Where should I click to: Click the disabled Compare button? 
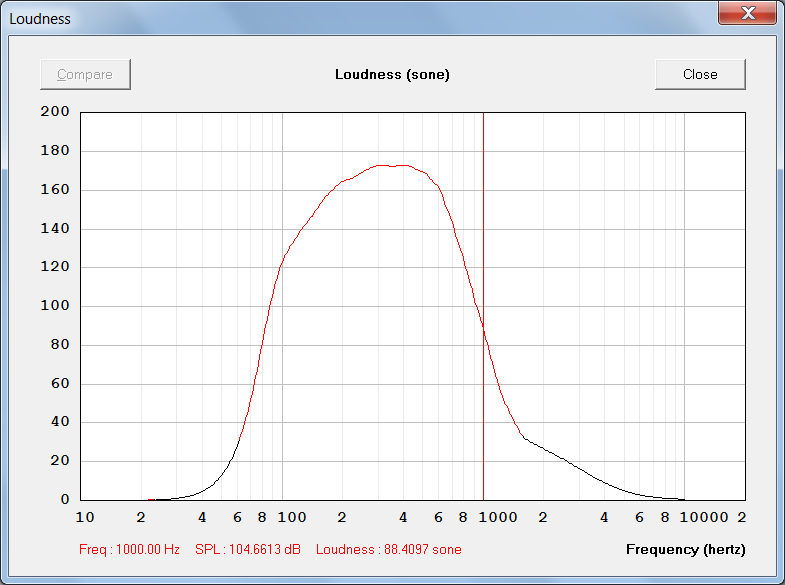tap(85, 75)
